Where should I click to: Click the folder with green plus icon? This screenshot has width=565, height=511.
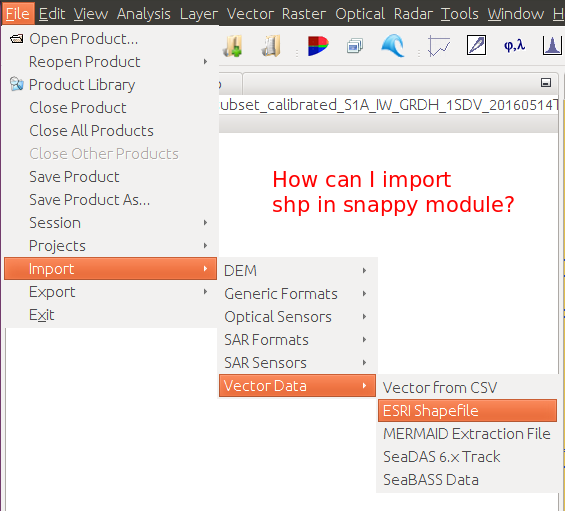click(232, 46)
